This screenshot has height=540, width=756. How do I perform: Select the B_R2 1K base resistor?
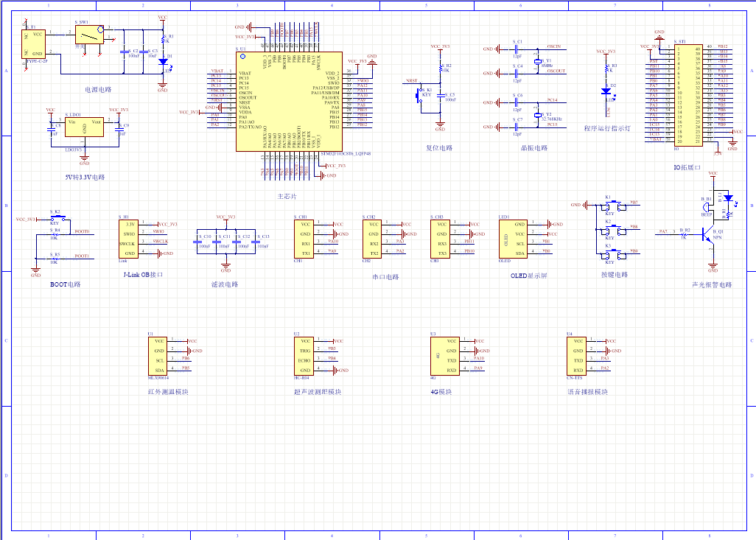[x=684, y=234]
